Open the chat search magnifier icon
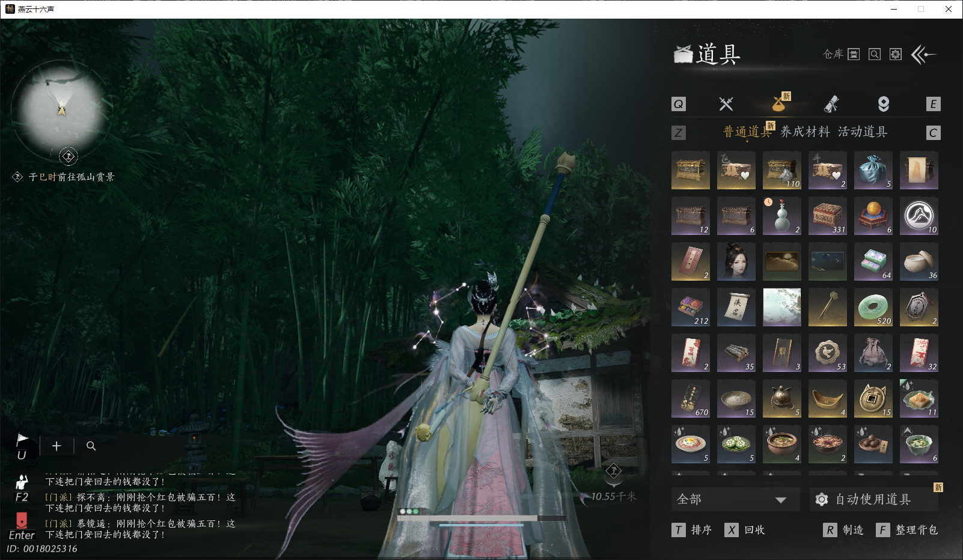Image resolution: width=963 pixels, height=560 pixels. tap(91, 446)
